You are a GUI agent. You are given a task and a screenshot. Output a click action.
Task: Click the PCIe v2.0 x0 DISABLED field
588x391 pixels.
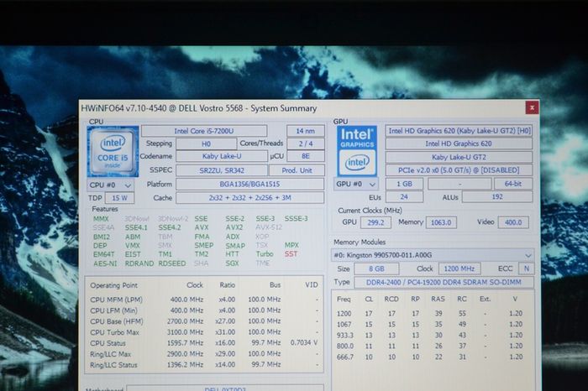[459, 170]
